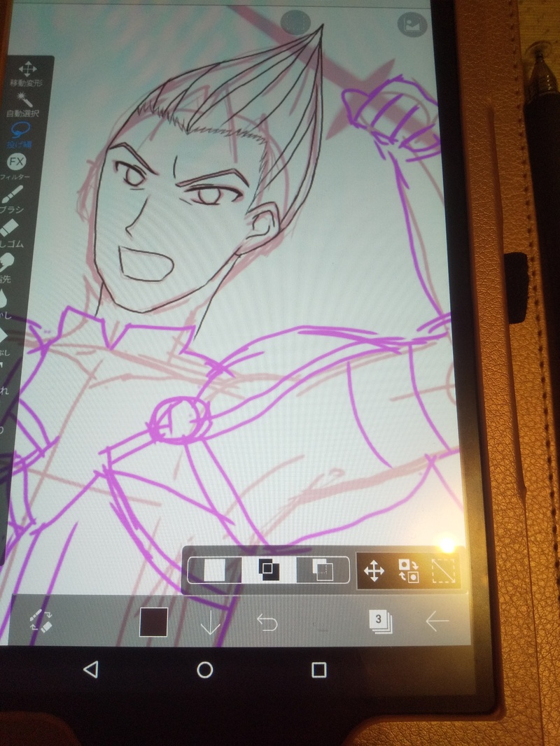Choose the 'Subtract' lasso selection mode
Screen dimensions: 560x746
coord(323,569)
